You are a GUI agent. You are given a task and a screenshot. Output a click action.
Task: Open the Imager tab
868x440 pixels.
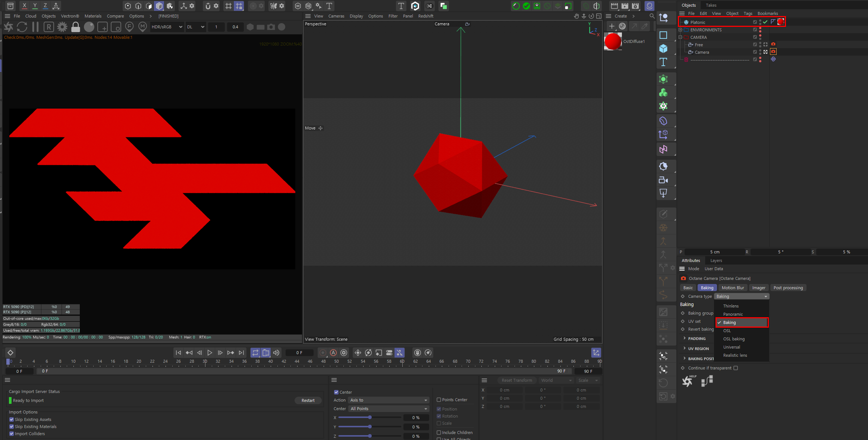[x=759, y=288]
